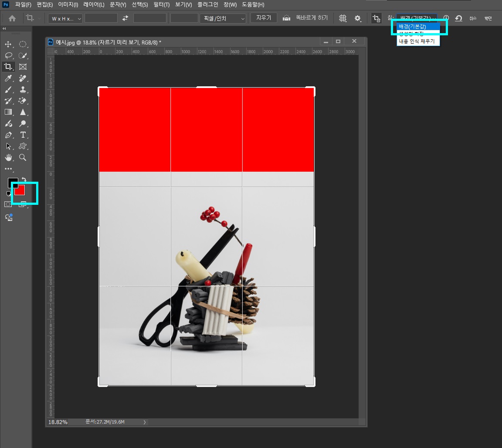Screen dimensions: 502x448
Task: Select the History Brush tool
Action: (x=8, y=101)
